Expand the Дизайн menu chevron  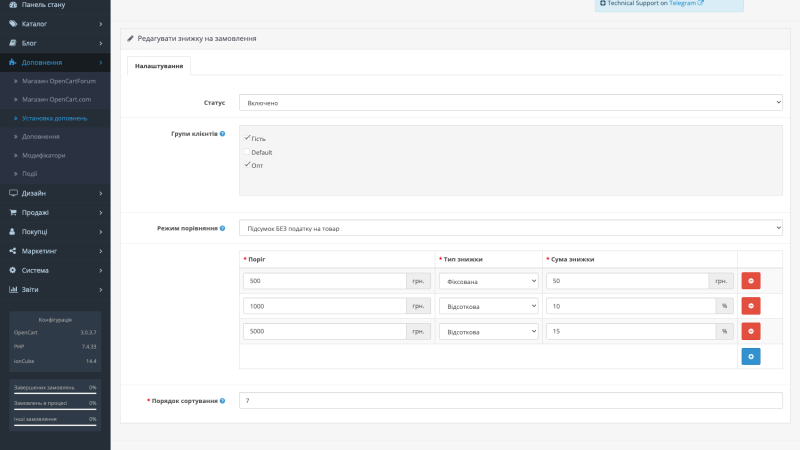click(x=101, y=193)
